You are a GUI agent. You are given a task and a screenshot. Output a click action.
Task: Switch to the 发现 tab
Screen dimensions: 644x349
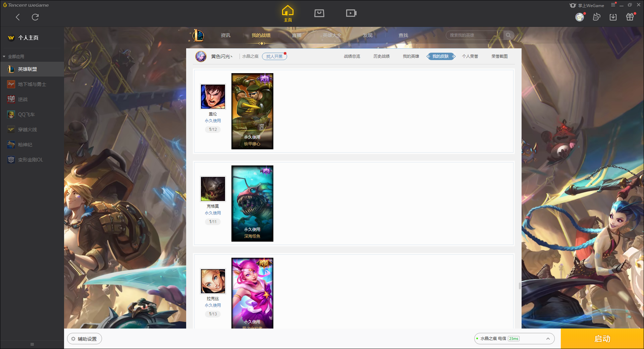(x=368, y=35)
